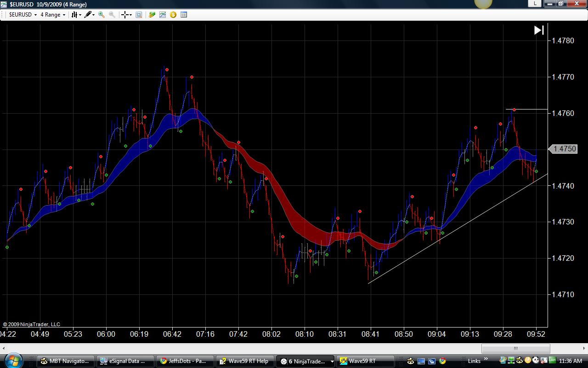
Task: Expand the crosshair cursor dropdown arrow
Action: pos(131,15)
